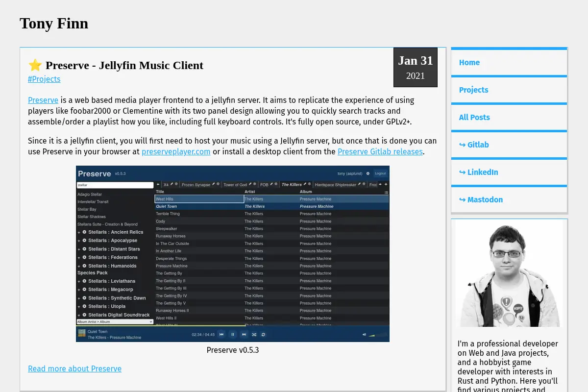Click the Quiet Town album art thumbnail
The image size is (588, 392).
click(x=81, y=333)
